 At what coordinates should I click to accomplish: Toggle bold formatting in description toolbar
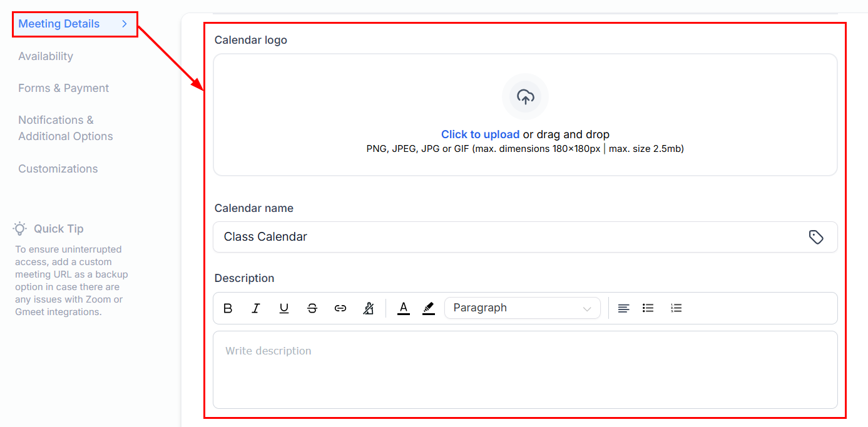click(228, 308)
